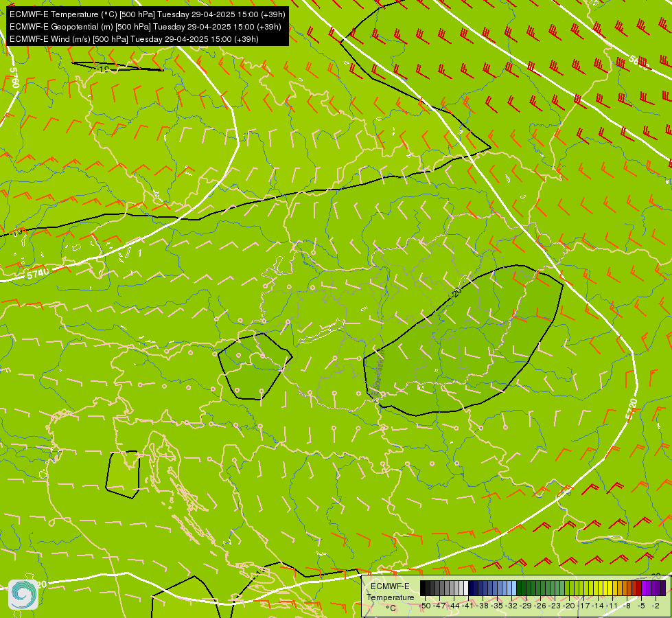
Task: Click the -35 value on the legend
Action: 497,606
